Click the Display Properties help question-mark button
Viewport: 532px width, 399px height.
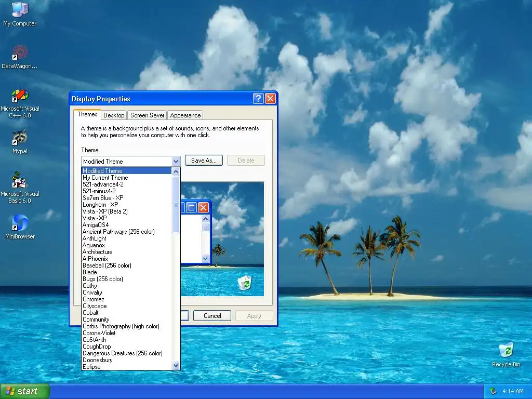[258, 98]
